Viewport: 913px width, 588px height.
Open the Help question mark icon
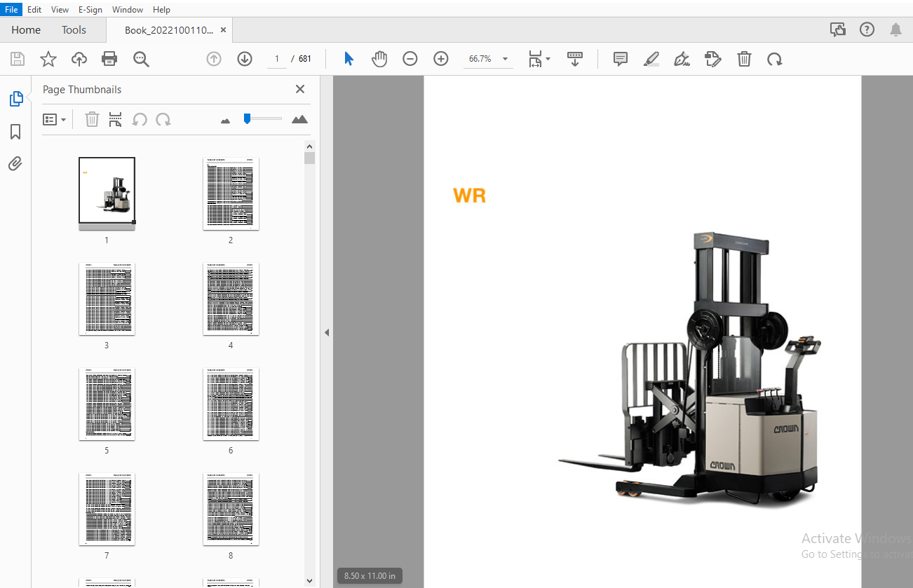867,29
